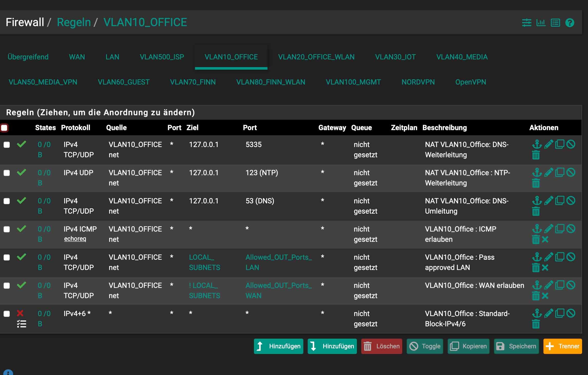Delete the NTP-Weiterleitung rule
Viewport: 588px width, 375px height.
(x=536, y=183)
